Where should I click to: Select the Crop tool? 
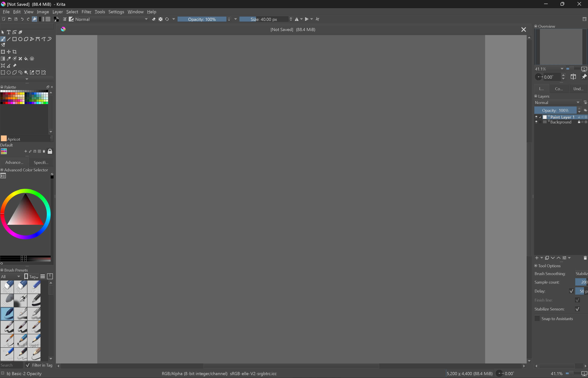pos(15,52)
